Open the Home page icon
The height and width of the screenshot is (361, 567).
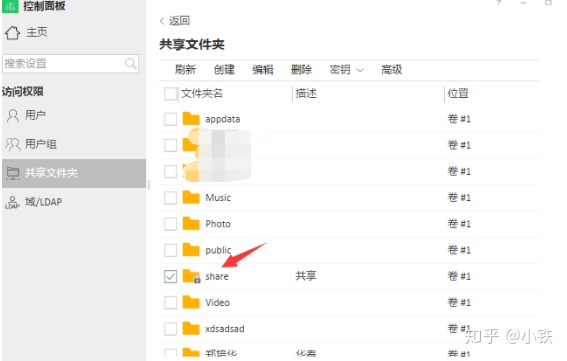click(x=12, y=33)
